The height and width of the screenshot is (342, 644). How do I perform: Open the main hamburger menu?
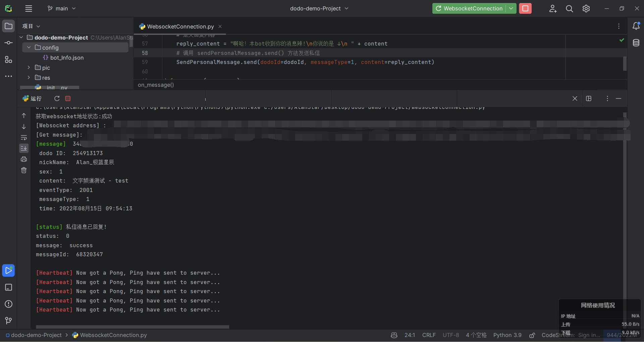click(x=29, y=8)
